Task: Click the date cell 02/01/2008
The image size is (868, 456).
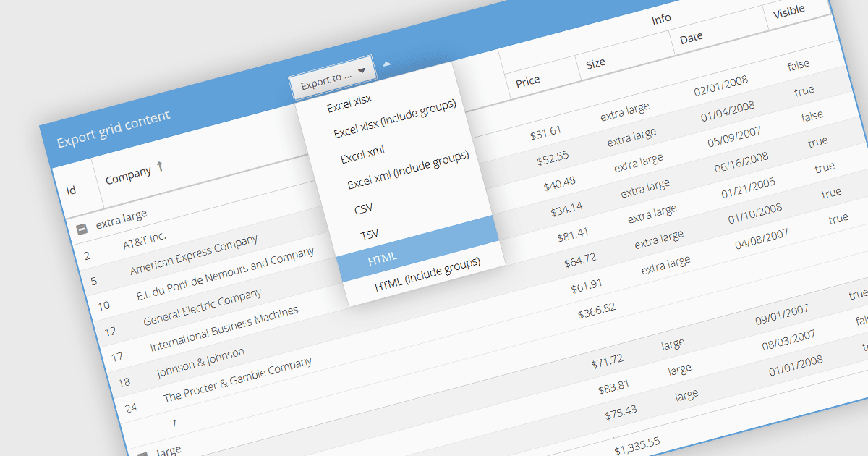Action: (721, 85)
